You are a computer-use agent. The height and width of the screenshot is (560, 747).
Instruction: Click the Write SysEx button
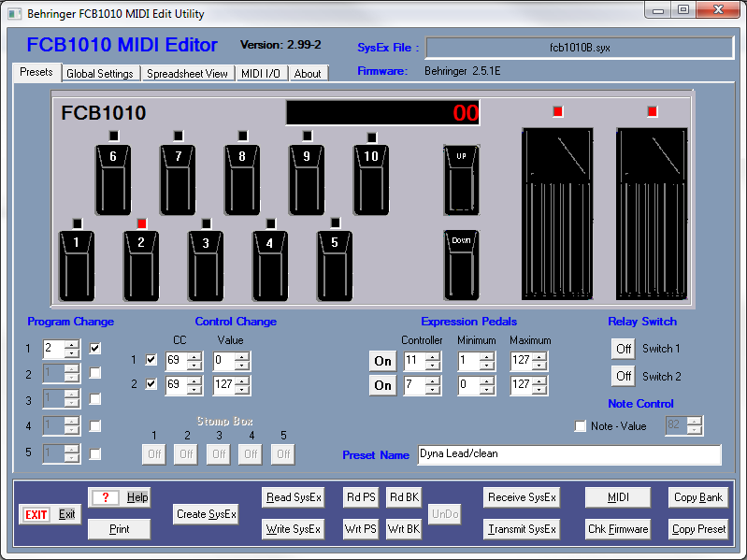tap(294, 529)
